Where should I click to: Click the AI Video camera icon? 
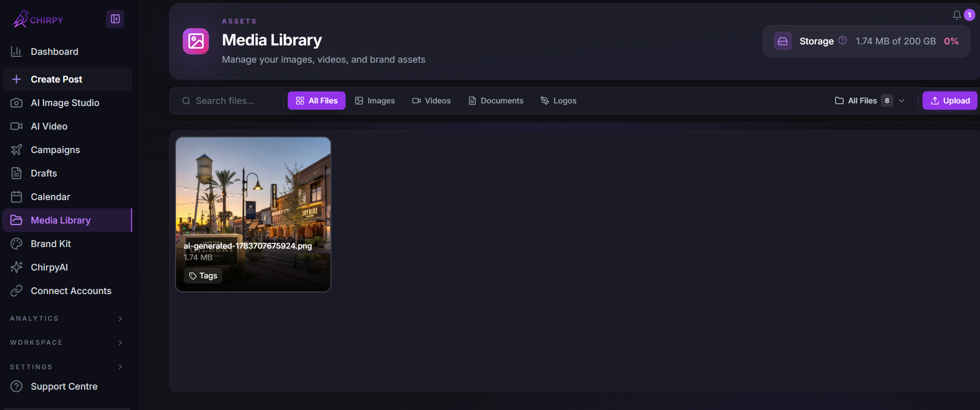[17, 126]
